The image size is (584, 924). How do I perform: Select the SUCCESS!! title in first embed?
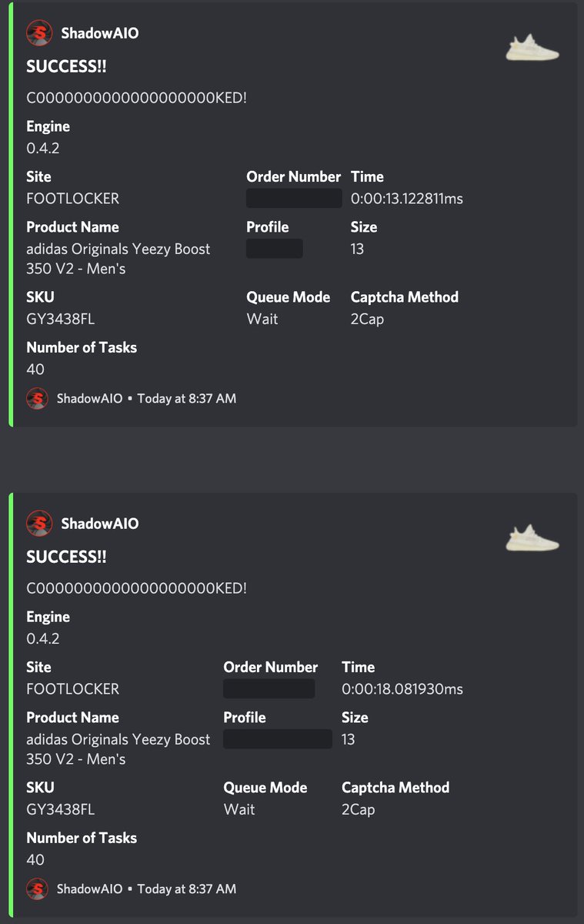67,66
